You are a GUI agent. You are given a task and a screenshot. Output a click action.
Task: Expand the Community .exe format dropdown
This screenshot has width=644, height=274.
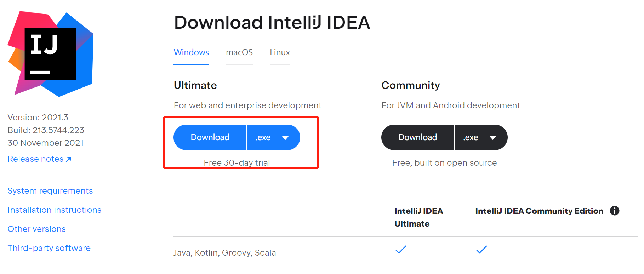(481, 137)
